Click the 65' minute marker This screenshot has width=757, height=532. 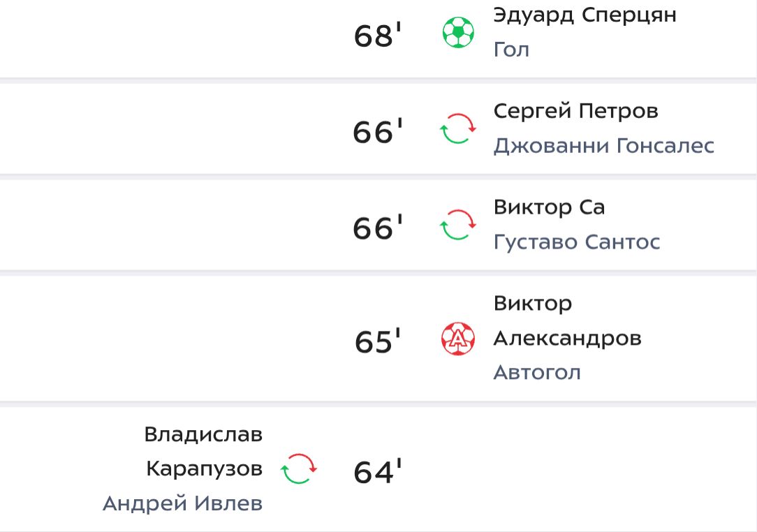378,341
